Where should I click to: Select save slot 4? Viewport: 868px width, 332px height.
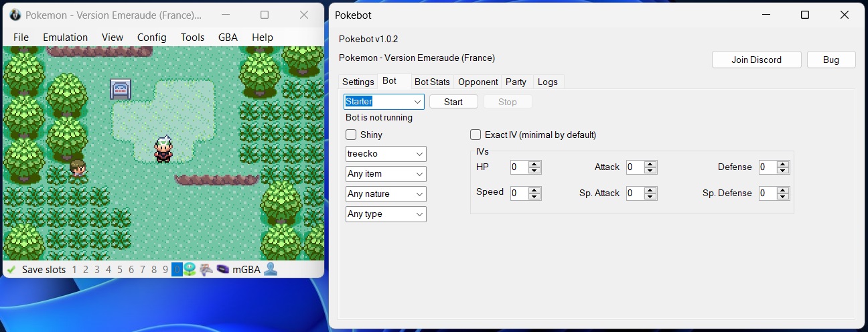coord(109,270)
